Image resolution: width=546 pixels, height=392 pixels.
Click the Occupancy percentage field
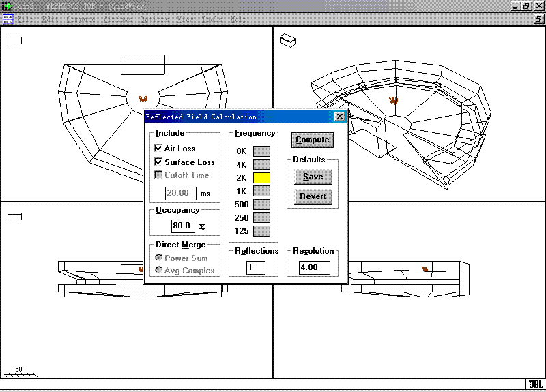[183, 226]
